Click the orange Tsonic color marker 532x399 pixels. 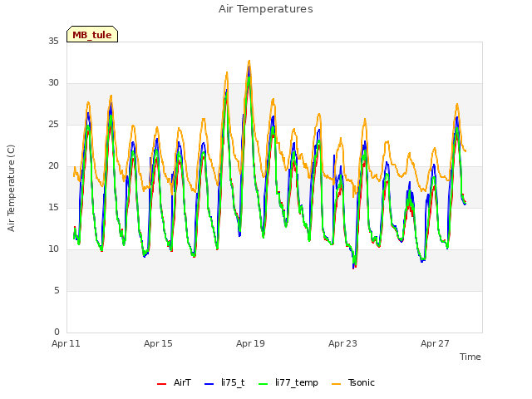[x=336, y=384]
